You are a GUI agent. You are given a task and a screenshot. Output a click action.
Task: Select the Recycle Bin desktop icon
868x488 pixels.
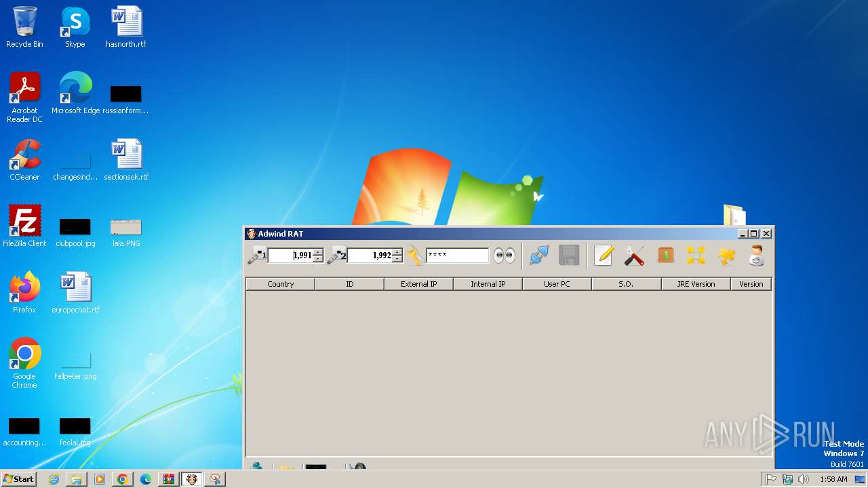(x=24, y=28)
